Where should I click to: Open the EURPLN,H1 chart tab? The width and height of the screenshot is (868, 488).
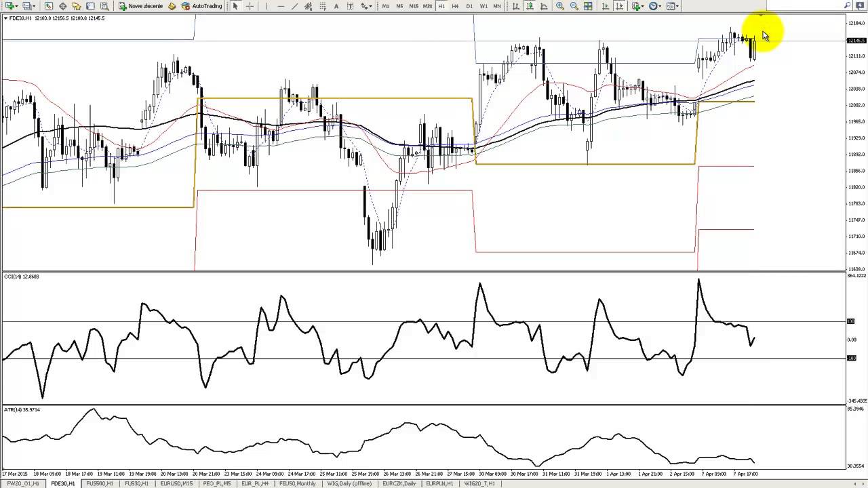439,484
